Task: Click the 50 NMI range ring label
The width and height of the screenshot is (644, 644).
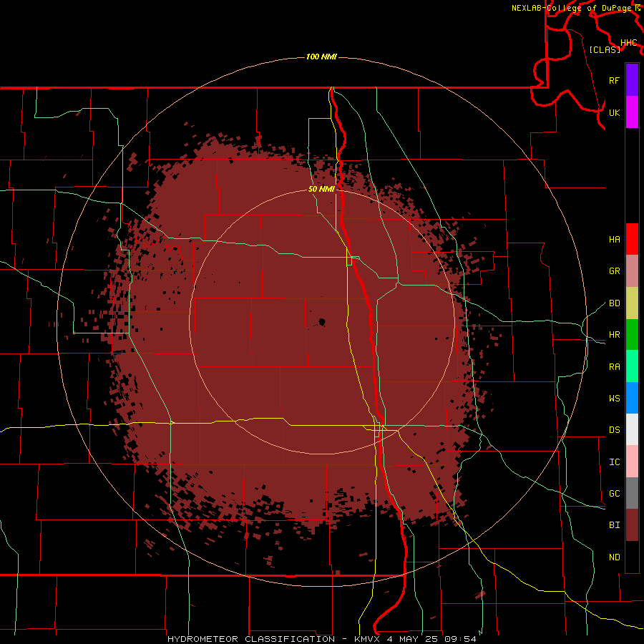Action: [x=321, y=189]
